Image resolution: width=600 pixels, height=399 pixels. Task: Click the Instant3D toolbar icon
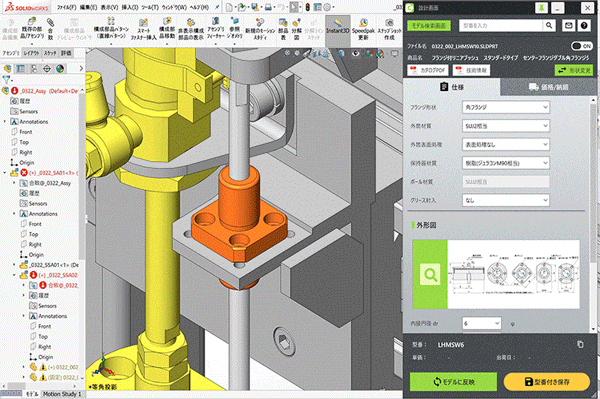(x=337, y=28)
